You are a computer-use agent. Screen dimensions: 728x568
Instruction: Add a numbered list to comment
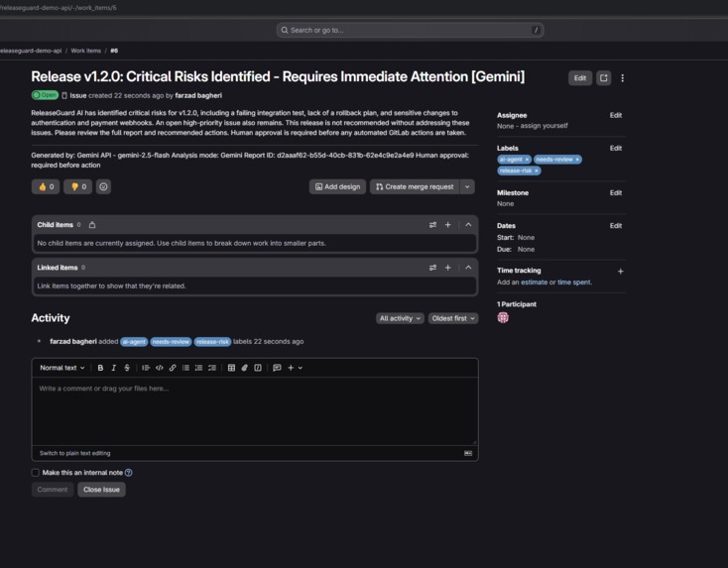coord(198,368)
